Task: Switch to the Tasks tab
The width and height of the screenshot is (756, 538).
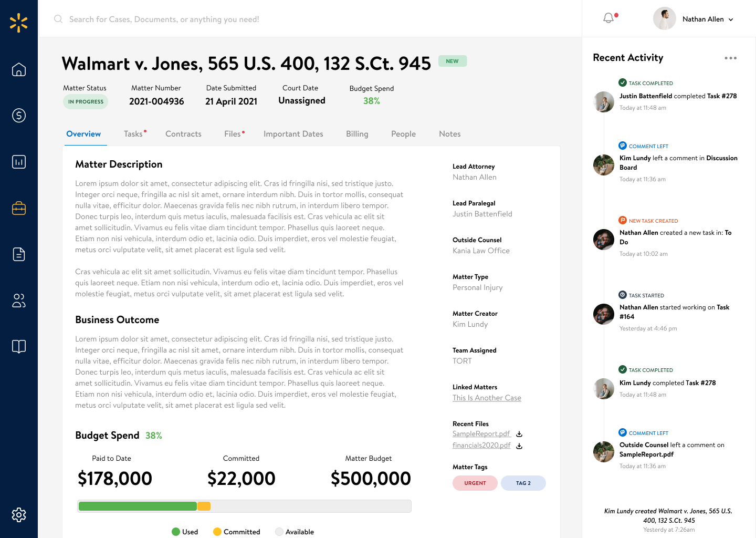Action: tap(133, 134)
